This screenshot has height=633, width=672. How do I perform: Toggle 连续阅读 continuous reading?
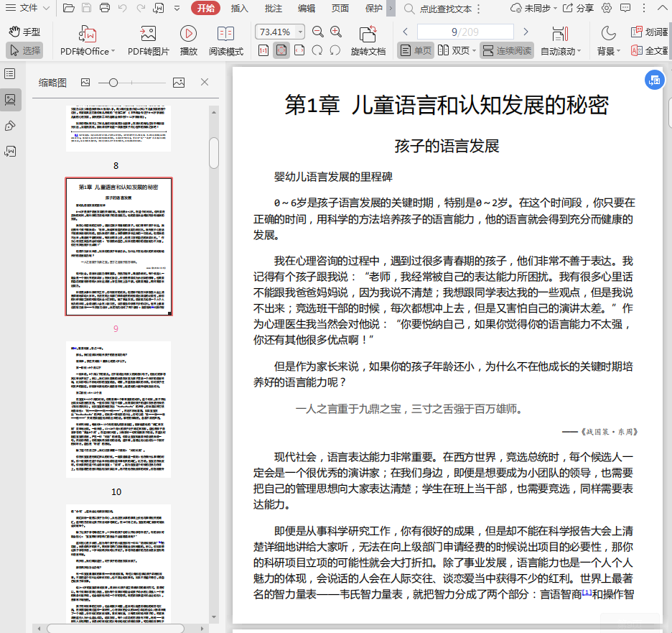click(507, 50)
